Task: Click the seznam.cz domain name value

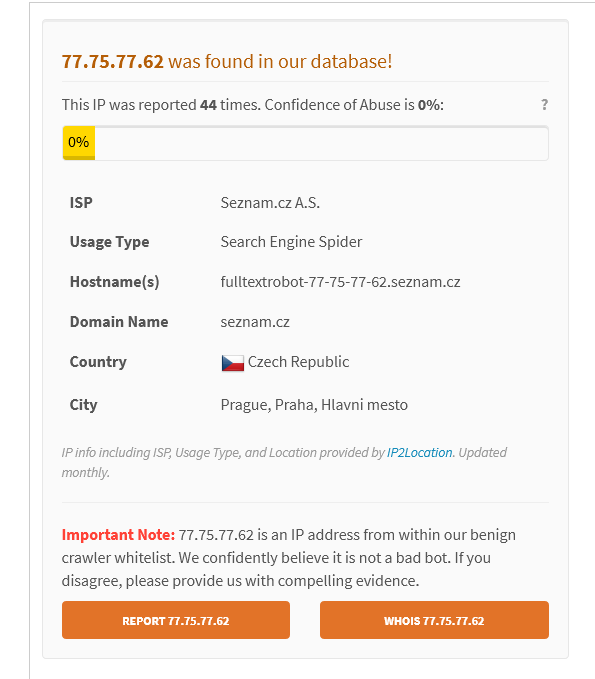Action: click(x=255, y=322)
